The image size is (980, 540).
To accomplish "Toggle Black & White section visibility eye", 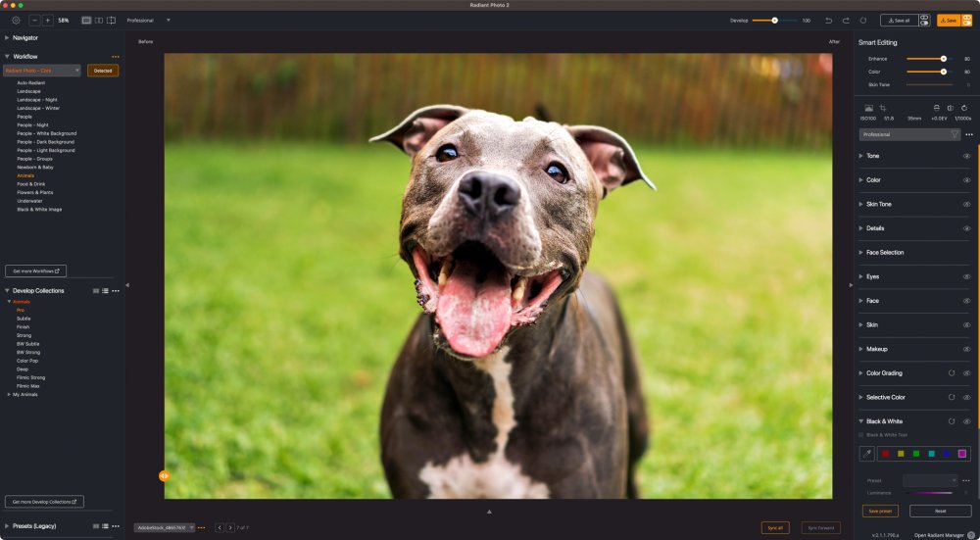I will pos(967,421).
